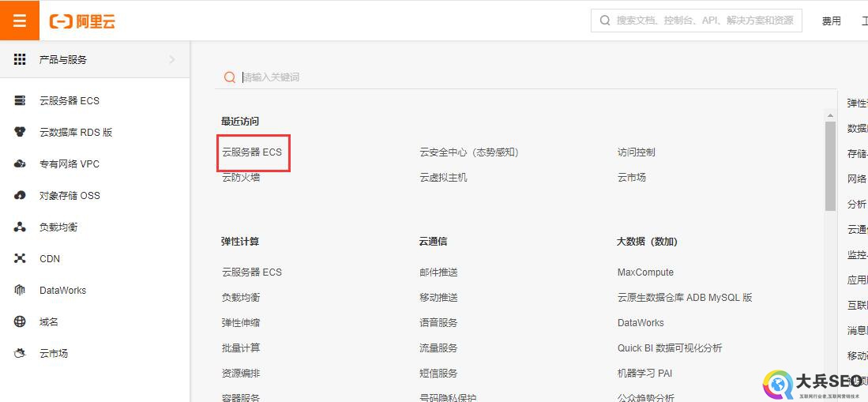
Task: Click the orange keyword search icon
Action: [x=230, y=77]
